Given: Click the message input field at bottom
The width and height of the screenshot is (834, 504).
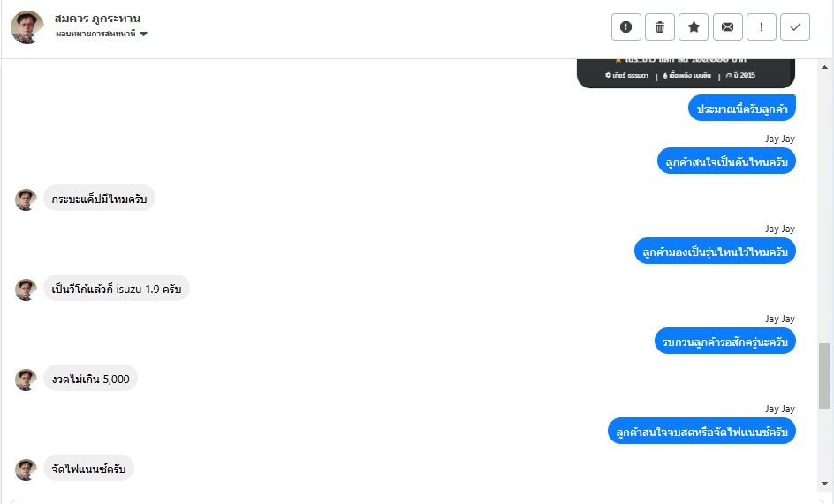Looking at the screenshot, I should click(415, 500).
